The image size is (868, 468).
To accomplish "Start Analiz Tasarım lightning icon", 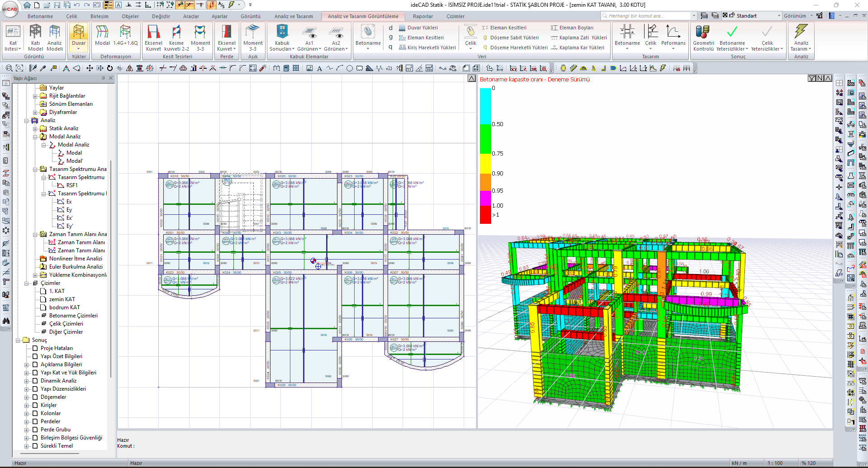I will 801,38.
